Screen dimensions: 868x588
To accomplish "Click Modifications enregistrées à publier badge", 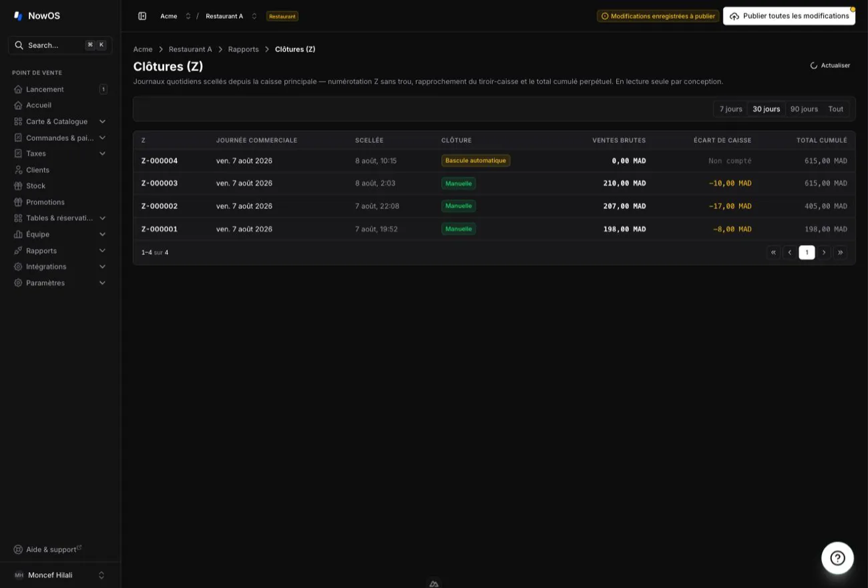I will click(658, 16).
